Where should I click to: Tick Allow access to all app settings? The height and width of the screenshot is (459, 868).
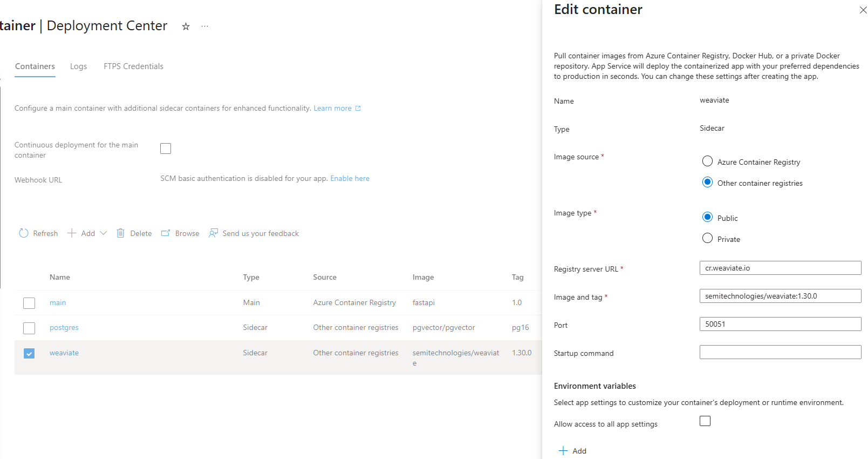(x=705, y=421)
